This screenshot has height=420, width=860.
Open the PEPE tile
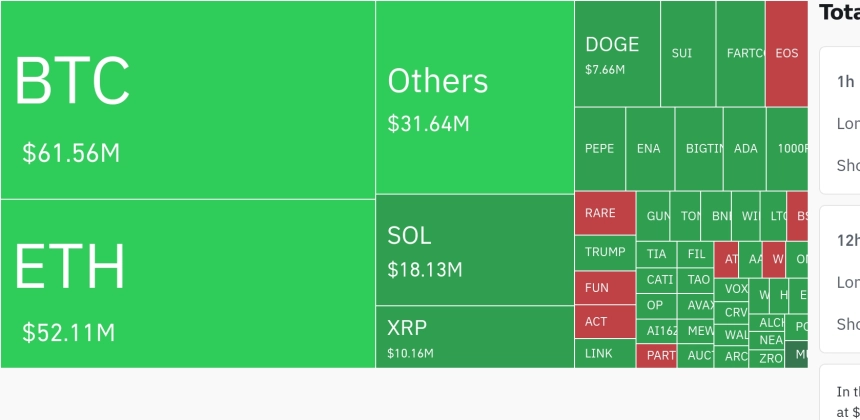tap(600, 149)
